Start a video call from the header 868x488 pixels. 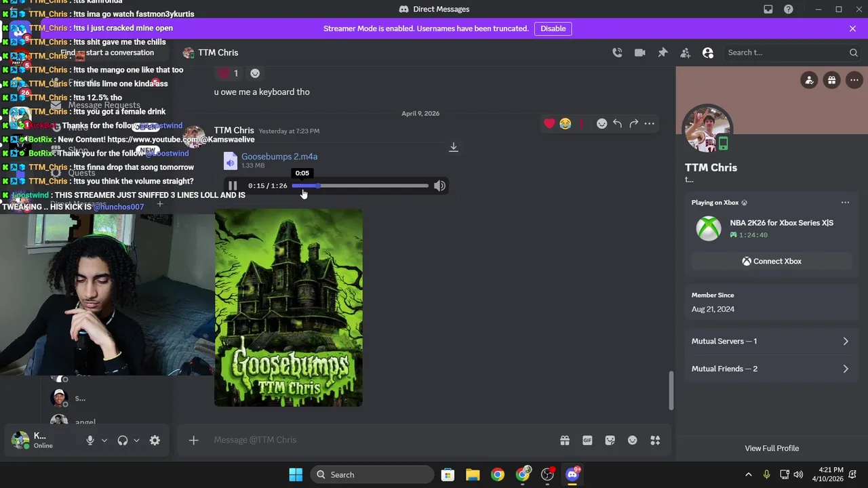(x=639, y=53)
